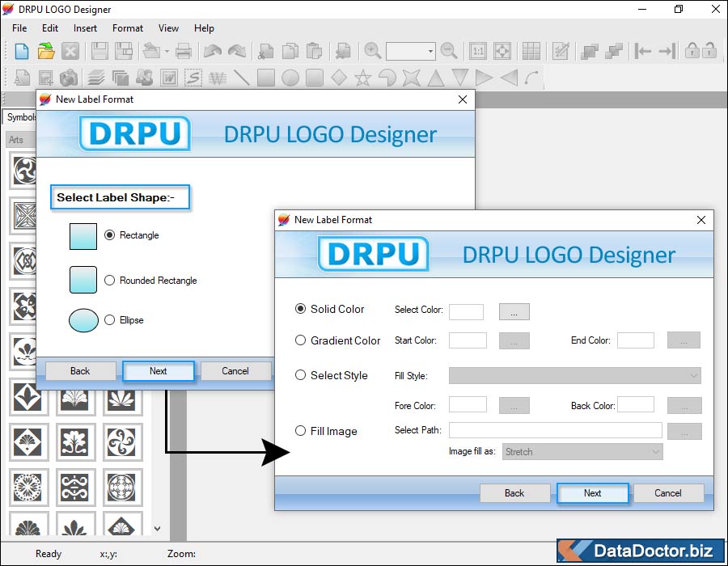Select the star shape tool
The width and height of the screenshot is (728, 566).
[x=363, y=78]
